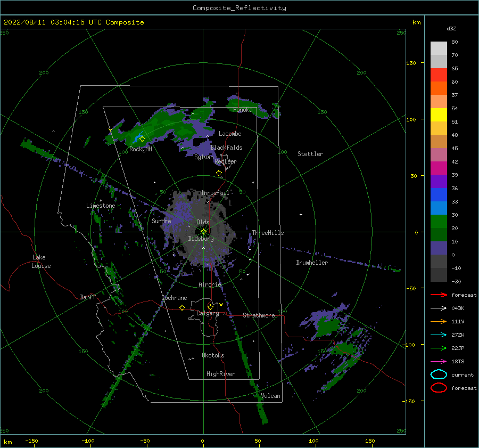The image size is (479, 448).
Task: Click the Composite_Reflectivity title
Action: click(x=240, y=8)
